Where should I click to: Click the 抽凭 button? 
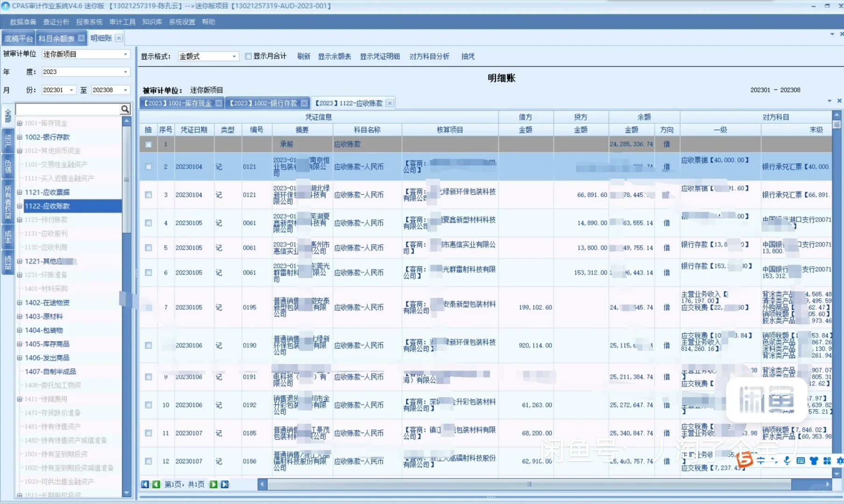[x=468, y=56]
